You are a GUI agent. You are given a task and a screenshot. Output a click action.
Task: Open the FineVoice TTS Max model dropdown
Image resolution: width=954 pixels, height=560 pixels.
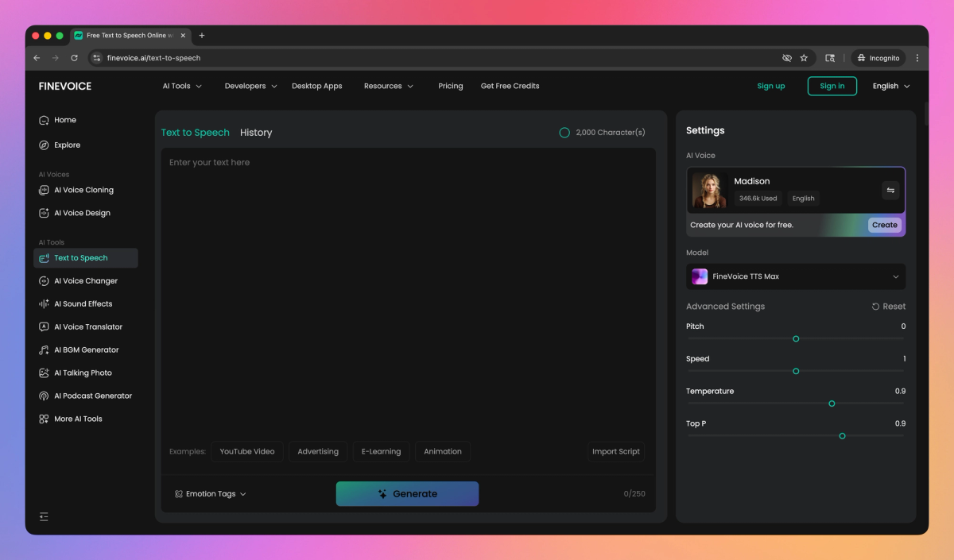pos(795,276)
